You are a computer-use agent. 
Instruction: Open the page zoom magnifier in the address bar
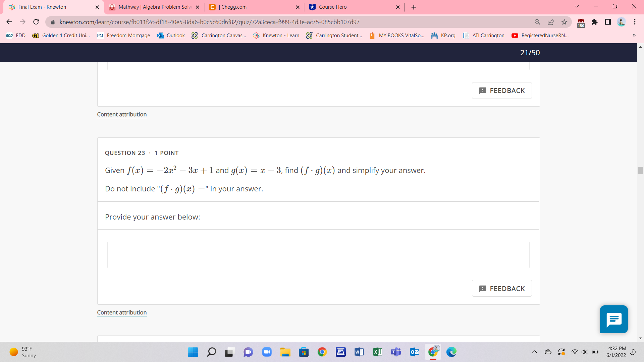click(537, 22)
